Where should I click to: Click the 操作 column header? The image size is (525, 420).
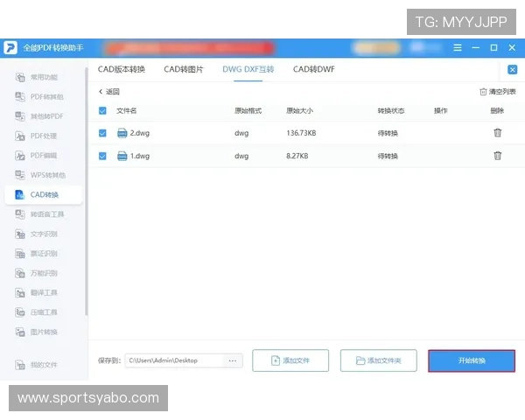(x=440, y=110)
